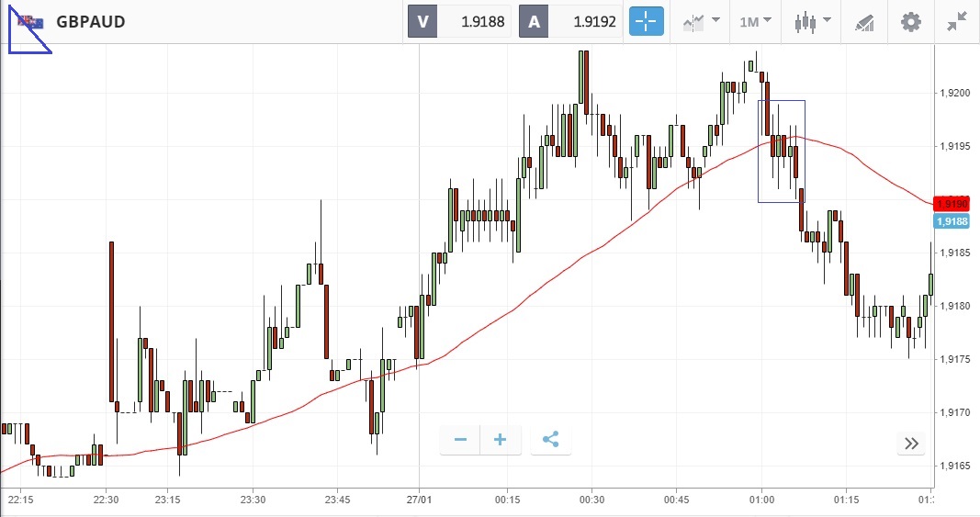Click the V sell price 1.9188 button
The width and height of the screenshot is (980, 517).
click(x=459, y=22)
